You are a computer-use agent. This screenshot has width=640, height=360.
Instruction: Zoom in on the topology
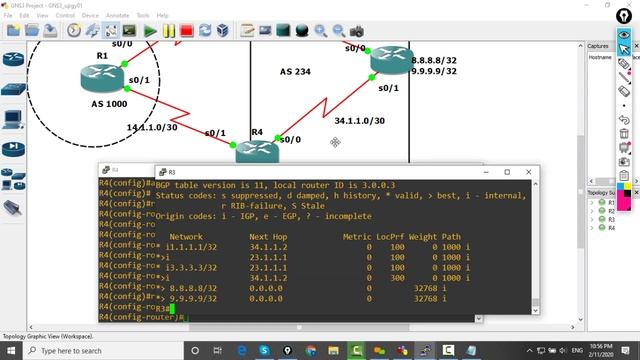(320, 31)
